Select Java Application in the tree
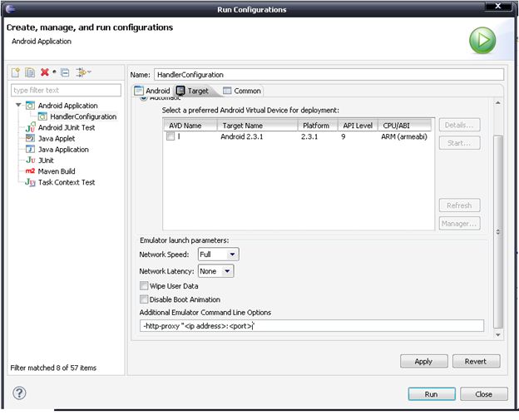 pos(63,149)
